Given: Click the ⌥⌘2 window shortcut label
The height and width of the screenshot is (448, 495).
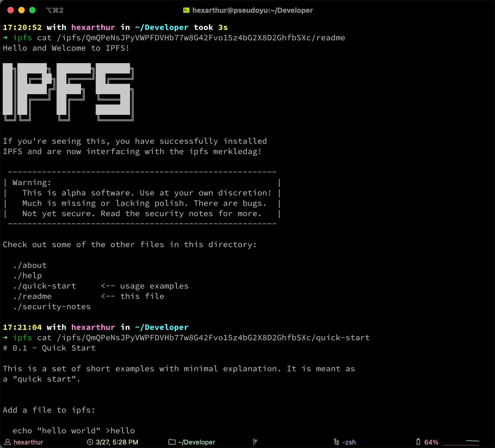Looking at the screenshot, I should tap(55, 10).
